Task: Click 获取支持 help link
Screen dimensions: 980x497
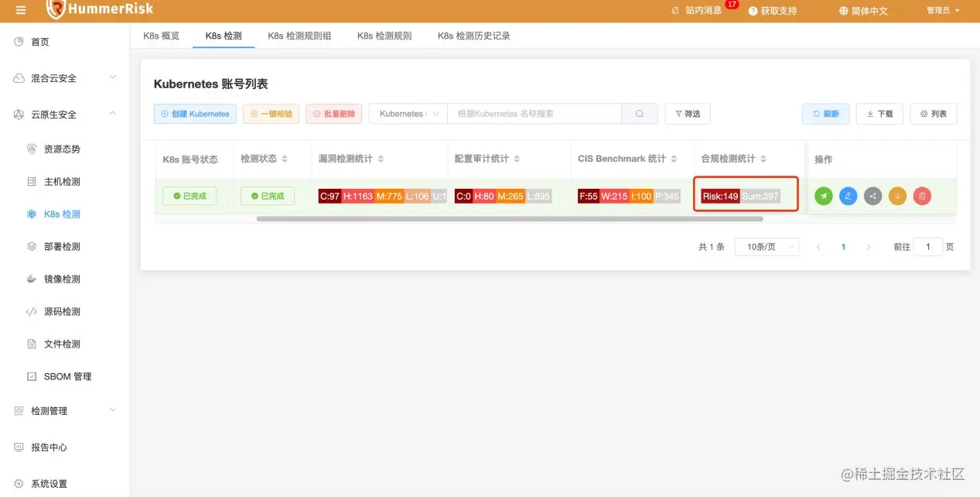Action: (x=772, y=11)
